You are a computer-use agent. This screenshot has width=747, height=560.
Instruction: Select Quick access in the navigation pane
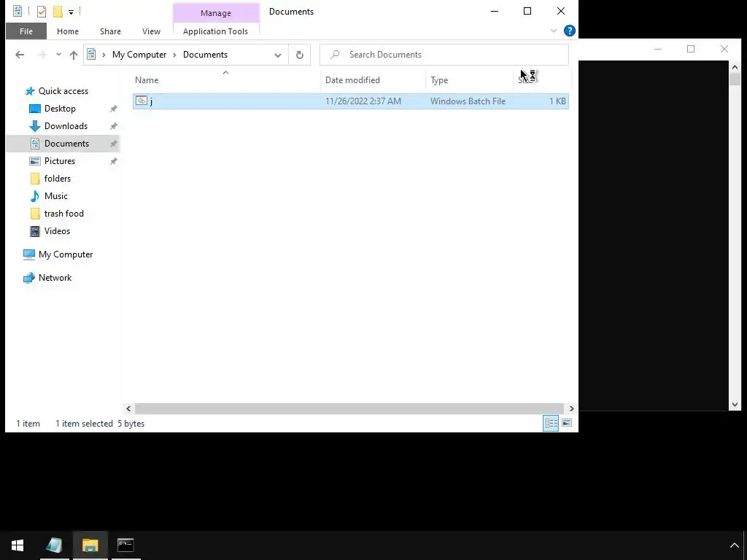(x=63, y=91)
